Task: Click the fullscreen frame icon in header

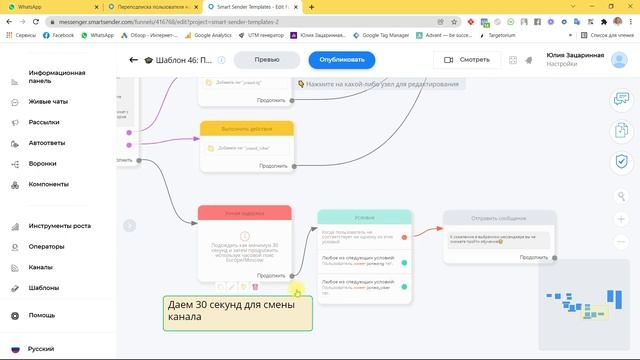Action: (x=513, y=60)
